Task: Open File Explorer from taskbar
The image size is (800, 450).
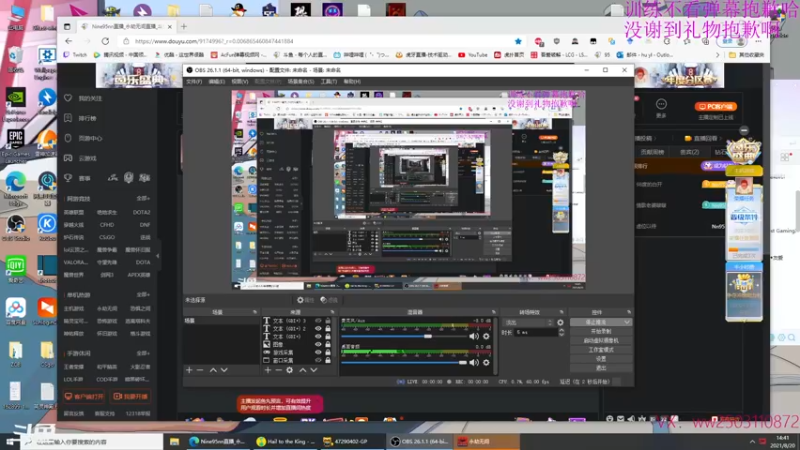Action: click(174, 441)
